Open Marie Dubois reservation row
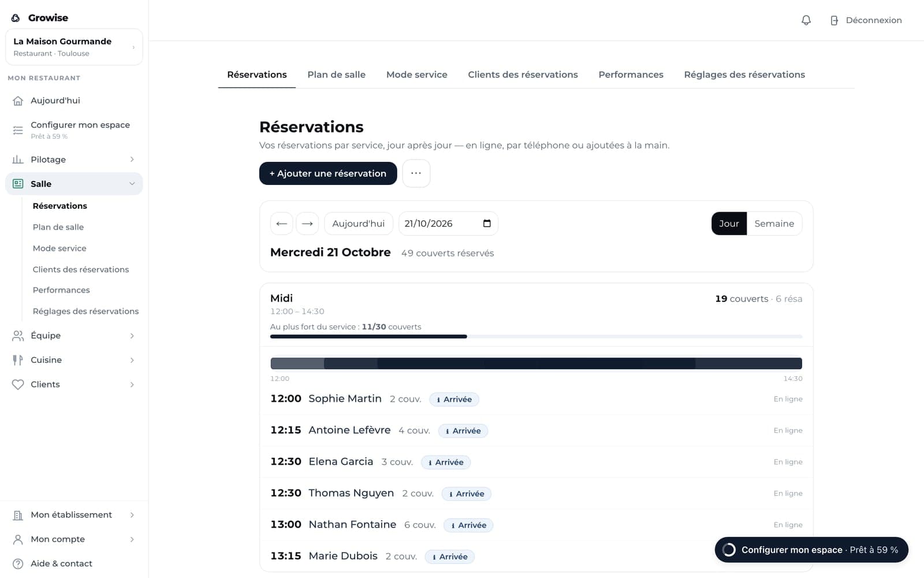This screenshot has width=924, height=578. coord(536,556)
